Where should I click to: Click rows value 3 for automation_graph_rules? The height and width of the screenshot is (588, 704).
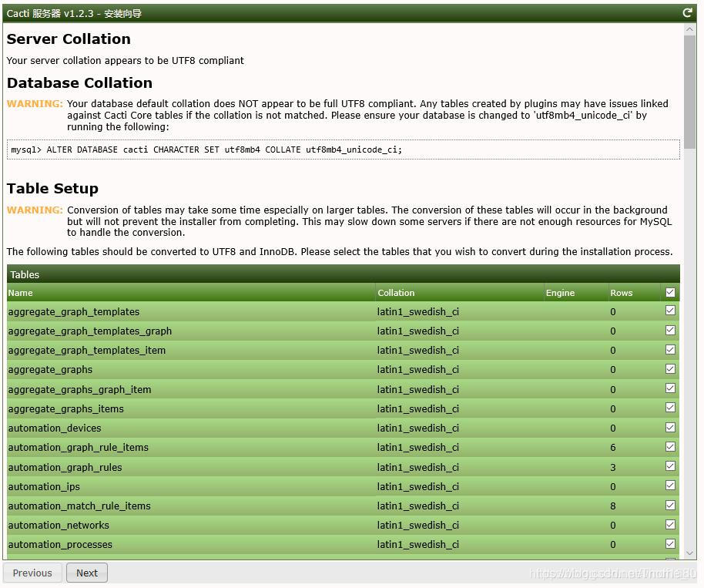[x=613, y=468]
